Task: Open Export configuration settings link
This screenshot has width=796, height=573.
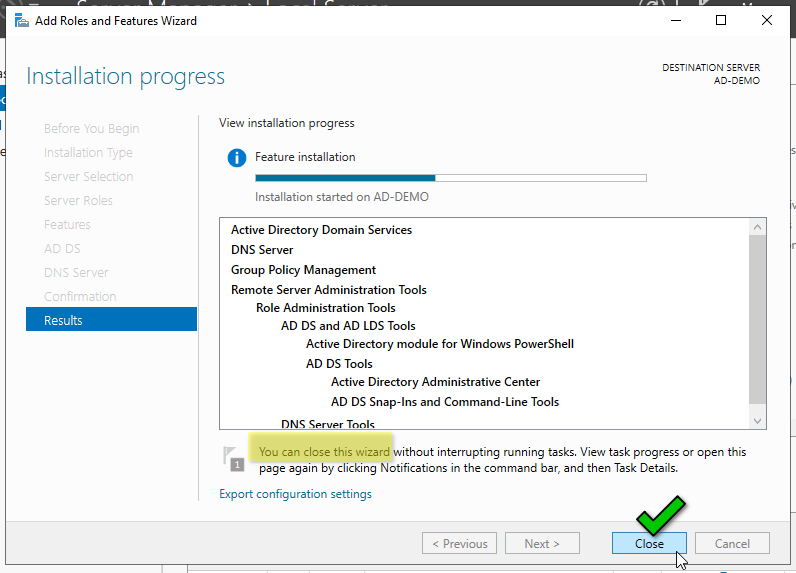Action: pyautogui.click(x=295, y=494)
